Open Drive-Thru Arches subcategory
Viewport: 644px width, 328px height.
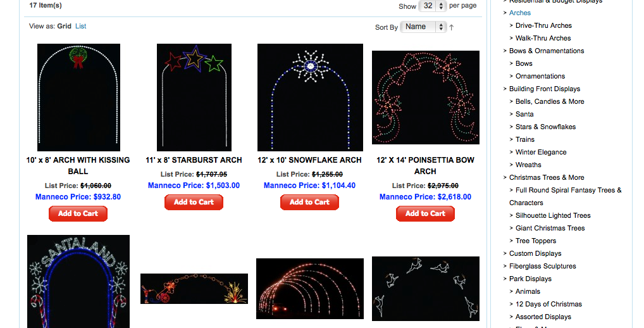tap(543, 25)
